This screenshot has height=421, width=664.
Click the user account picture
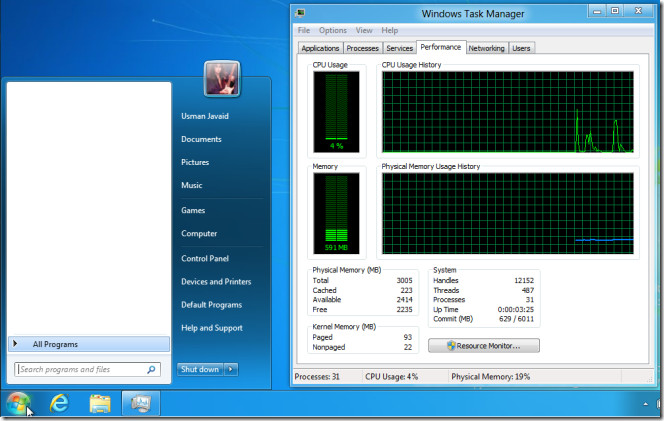coord(220,79)
